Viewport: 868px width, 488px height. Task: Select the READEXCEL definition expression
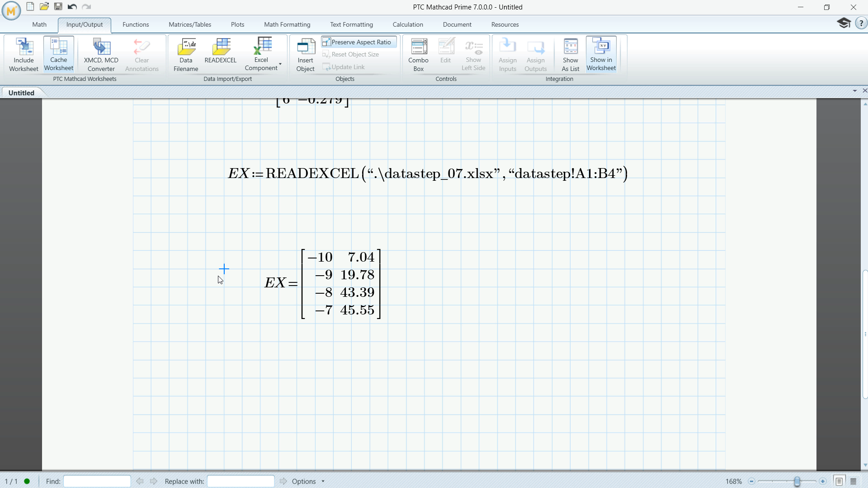(428, 174)
